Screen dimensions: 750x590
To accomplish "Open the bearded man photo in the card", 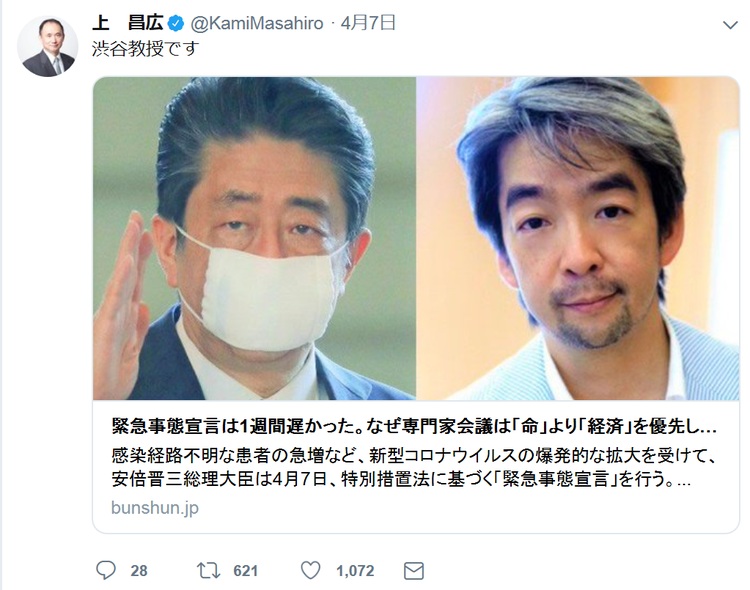I will click(x=578, y=238).
